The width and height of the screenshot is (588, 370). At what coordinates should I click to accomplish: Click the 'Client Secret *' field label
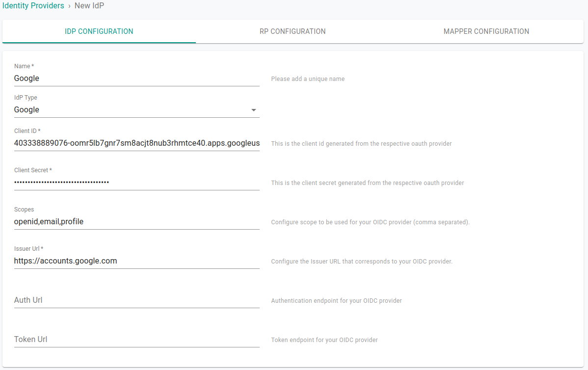[33, 170]
